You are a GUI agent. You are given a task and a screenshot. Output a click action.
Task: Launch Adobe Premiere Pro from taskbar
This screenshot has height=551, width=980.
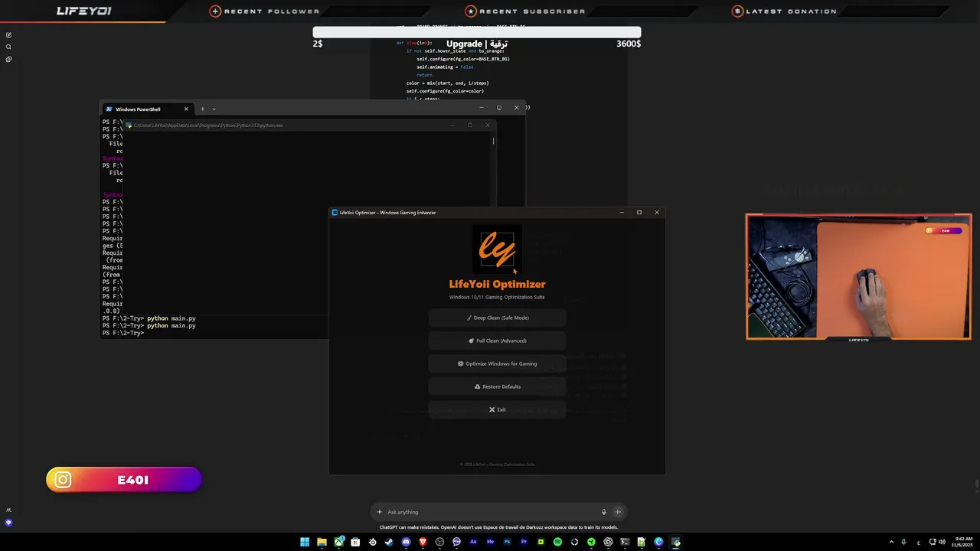coord(524,542)
